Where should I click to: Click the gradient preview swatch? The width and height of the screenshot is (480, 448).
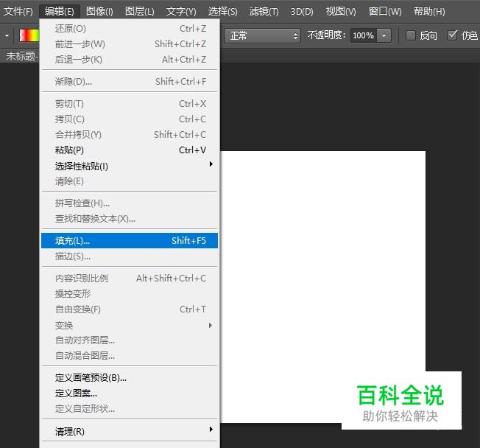29,35
